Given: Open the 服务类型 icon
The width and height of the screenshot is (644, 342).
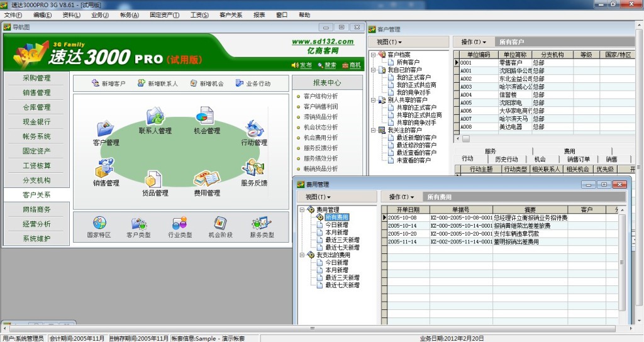Looking at the screenshot, I should pos(262,223).
